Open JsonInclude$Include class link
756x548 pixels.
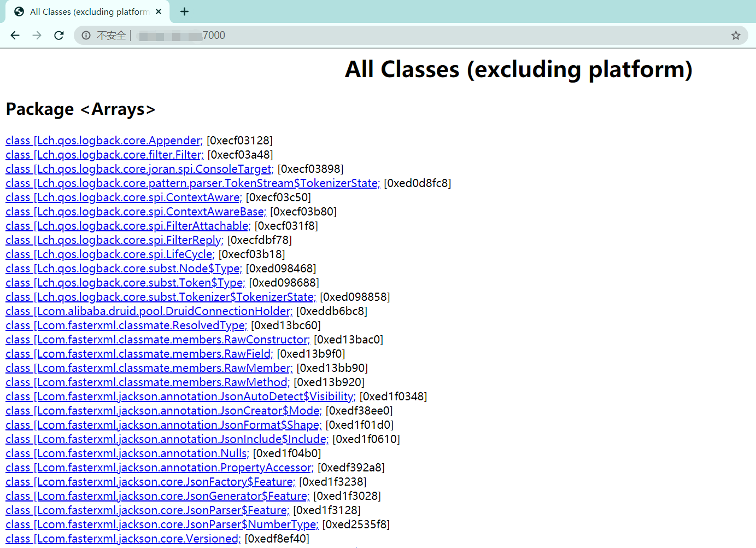(167, 439)
